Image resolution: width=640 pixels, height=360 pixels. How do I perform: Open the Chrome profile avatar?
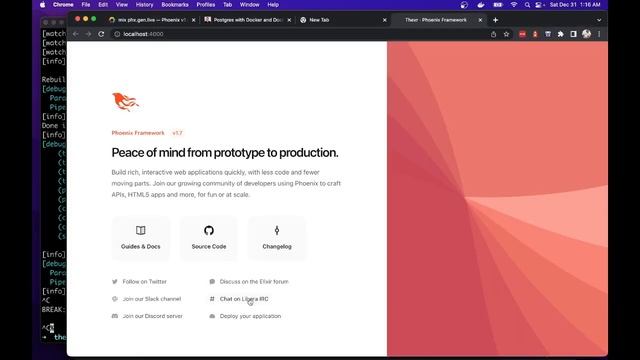(587, 34)
